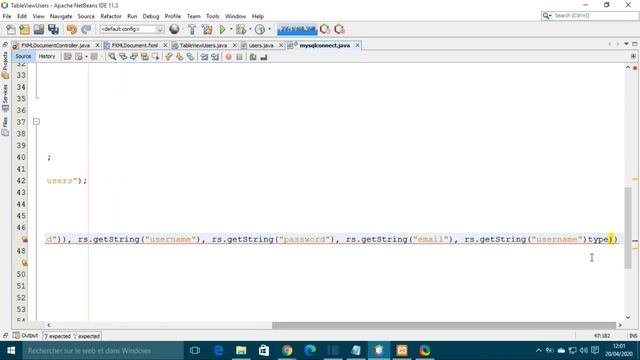Click the horizontal scrollbar thumb
The image size is (640, 360).
tap(444, 325)
